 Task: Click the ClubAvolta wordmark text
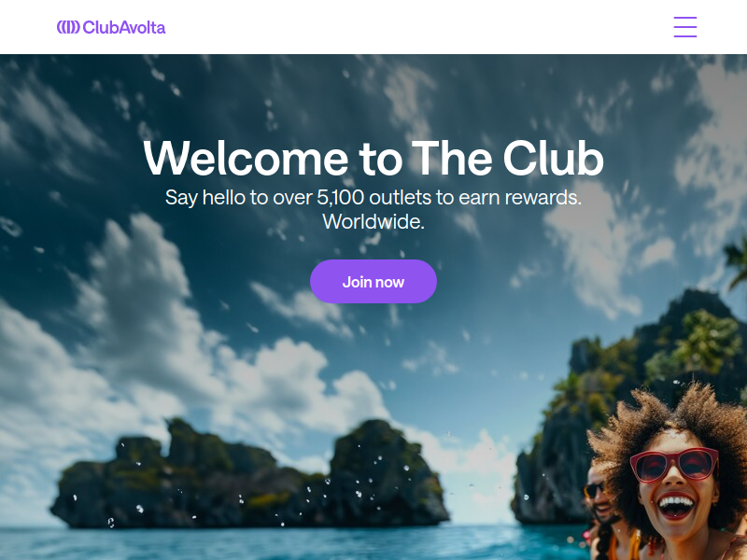[124, 27]
